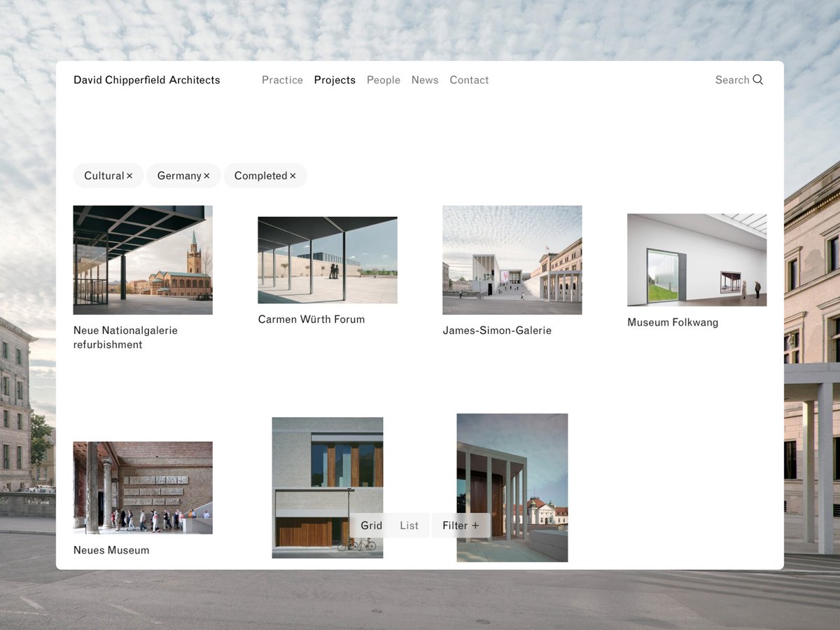Open the Projects menu item
Image resolution: width=840 pixels, height=630 pixels.
click(335, 80)
